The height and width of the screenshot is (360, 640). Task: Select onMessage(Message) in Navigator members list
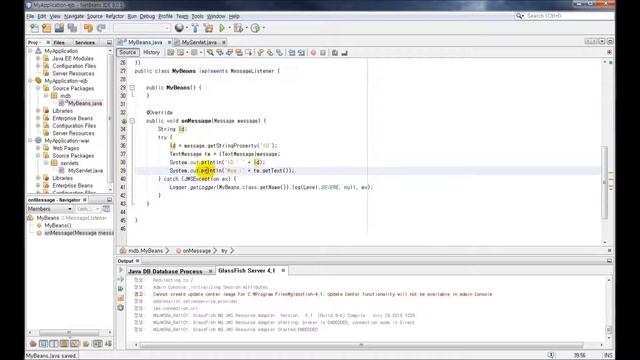point(79,233)
